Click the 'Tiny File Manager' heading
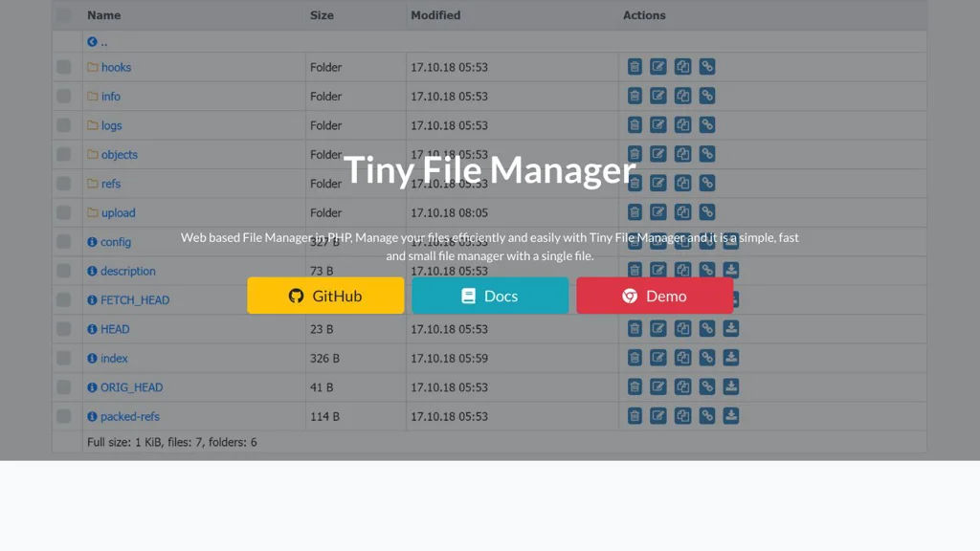Screen dimensions: 980x551 pyautogui.click(x=489, y=169)
